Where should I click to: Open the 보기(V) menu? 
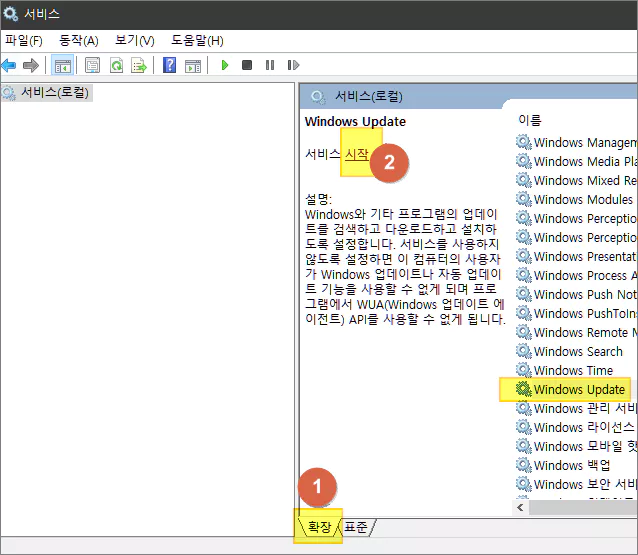[x=135, y=41]
